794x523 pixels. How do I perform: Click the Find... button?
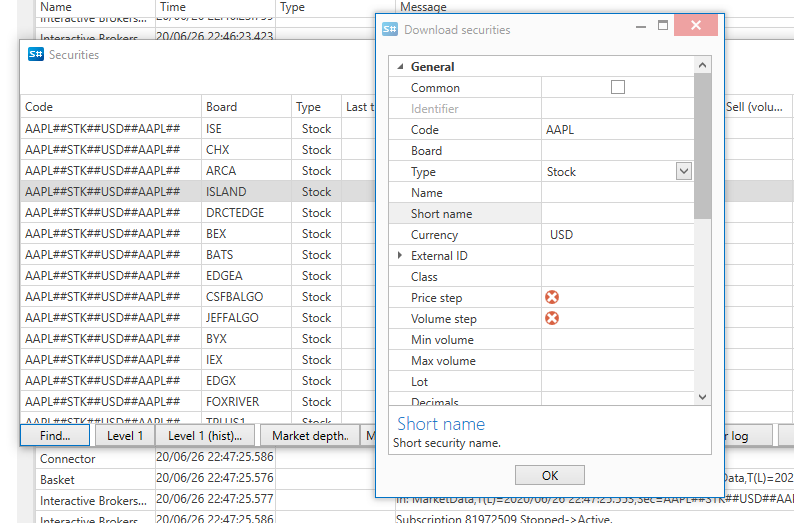click(55, 436)
